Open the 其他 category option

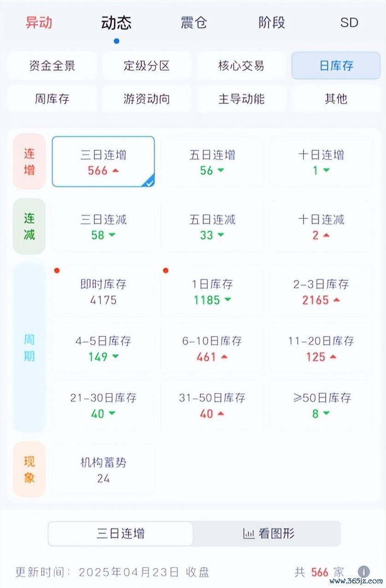coord(336,99)
